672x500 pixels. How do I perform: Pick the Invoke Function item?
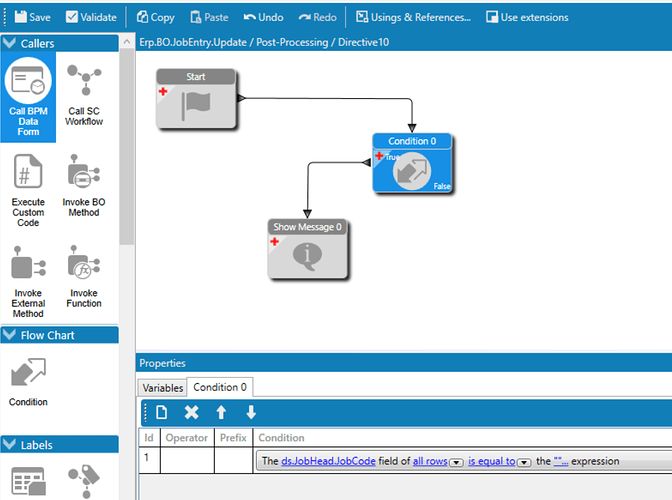coord(84,277)
